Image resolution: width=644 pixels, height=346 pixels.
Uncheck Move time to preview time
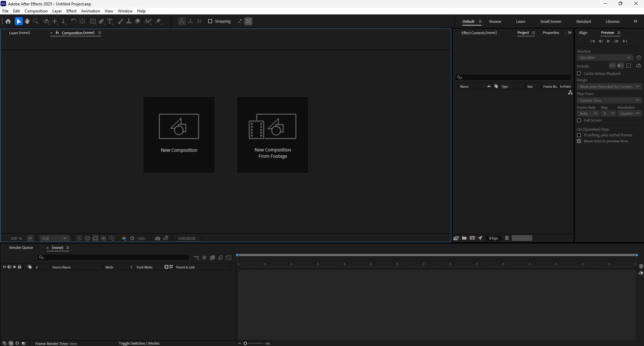(x=579, y=141)
